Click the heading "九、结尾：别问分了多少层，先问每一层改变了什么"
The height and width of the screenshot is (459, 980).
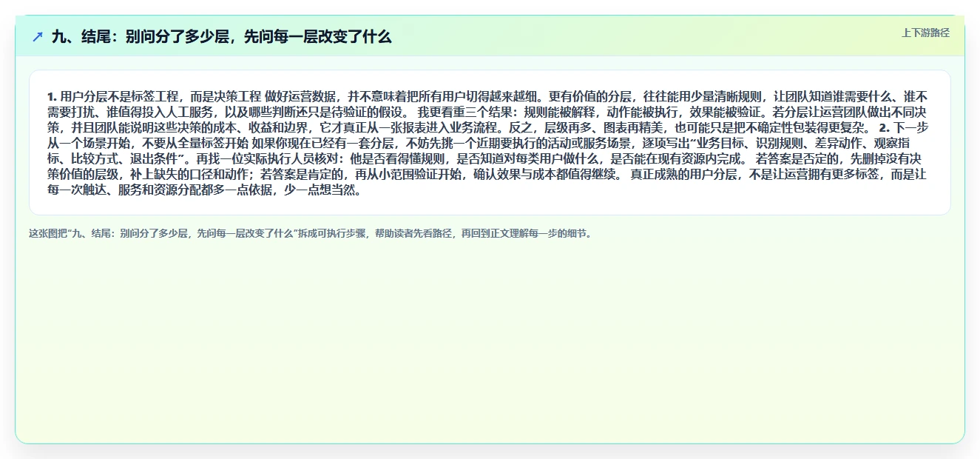(222, 36)
